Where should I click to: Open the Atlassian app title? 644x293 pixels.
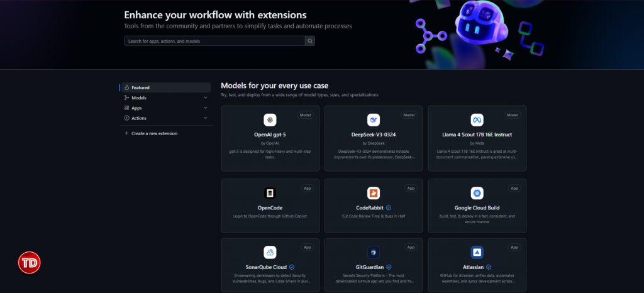[473, 267]
